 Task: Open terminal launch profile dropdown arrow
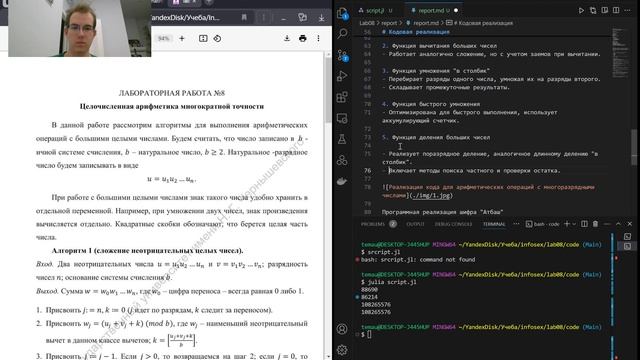tap(574, 224)
